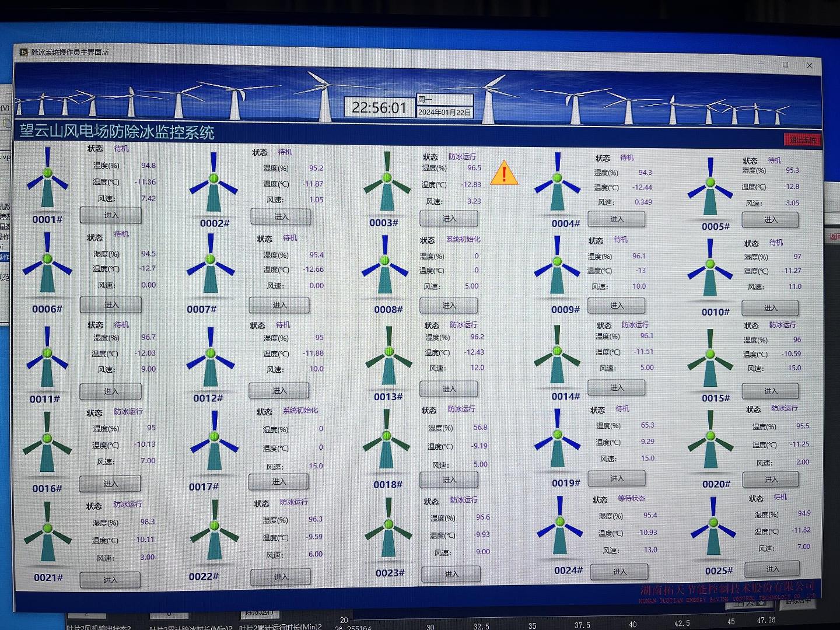Click the wind turbine icon 0011#
The image size is (840, 630).
point(47,357)
